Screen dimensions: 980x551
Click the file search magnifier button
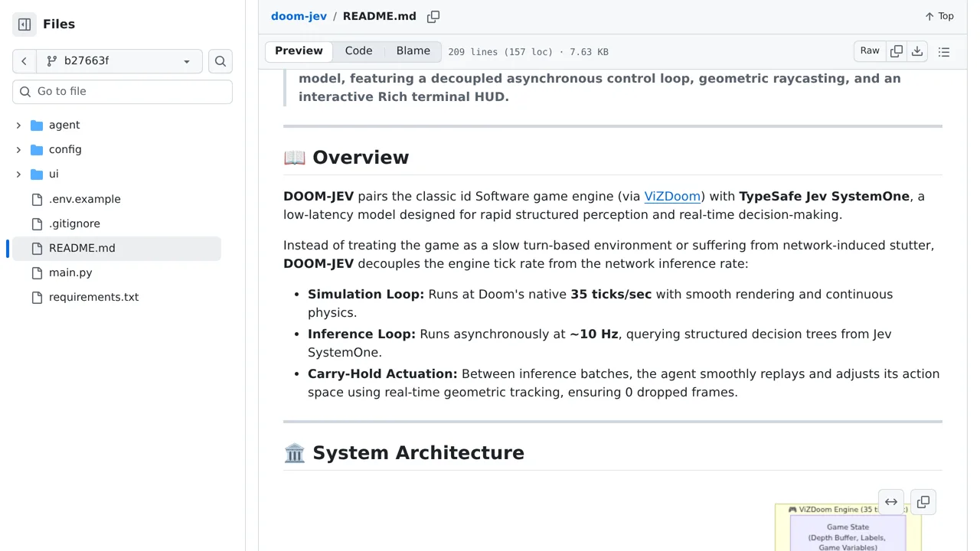pos(220,61)
